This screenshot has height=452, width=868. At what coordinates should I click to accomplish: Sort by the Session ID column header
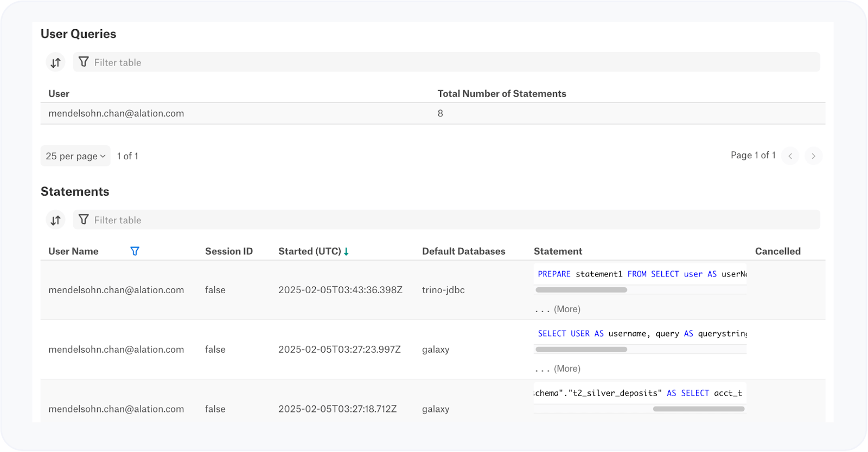pos(228,251)
